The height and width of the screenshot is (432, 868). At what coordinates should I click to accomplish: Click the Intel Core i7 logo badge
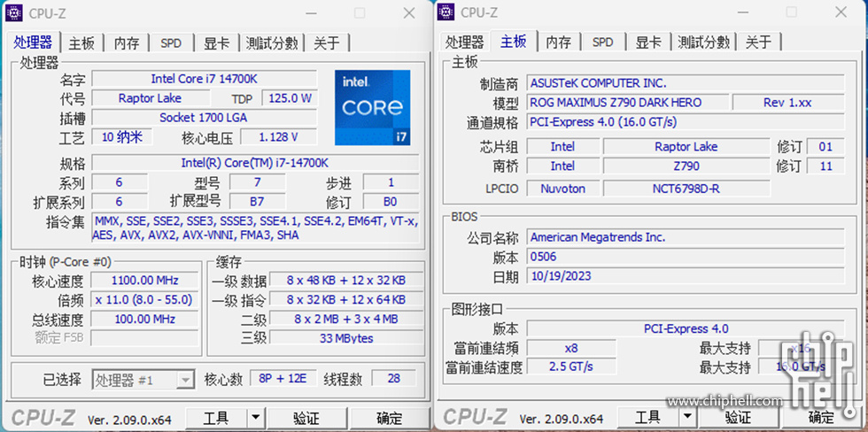(x=373, y=108)
